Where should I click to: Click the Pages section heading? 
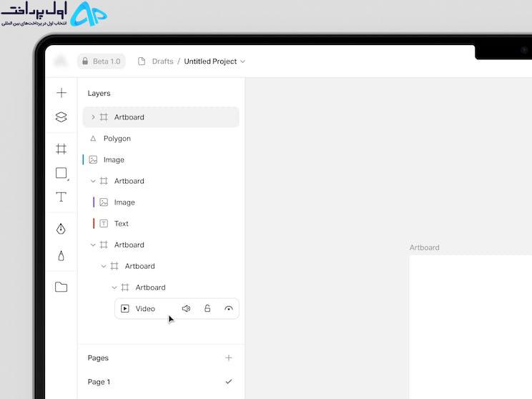tap(98, 358)
